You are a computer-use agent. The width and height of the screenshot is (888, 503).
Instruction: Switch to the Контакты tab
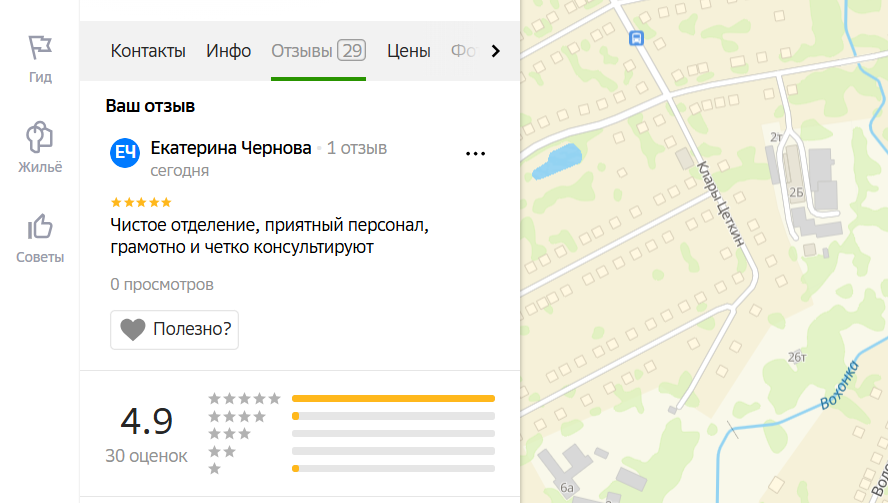[x=148, y=51]
